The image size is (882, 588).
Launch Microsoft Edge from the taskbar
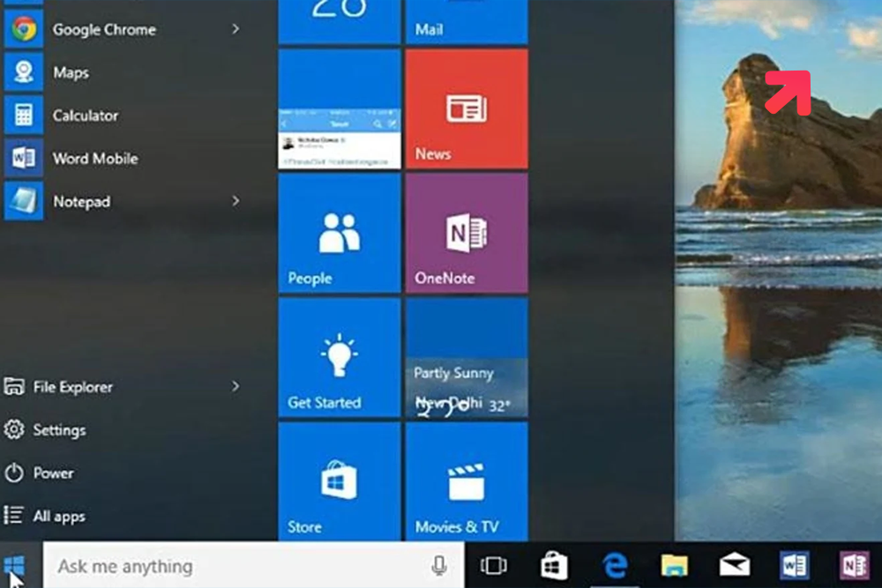tap(614, 565)
